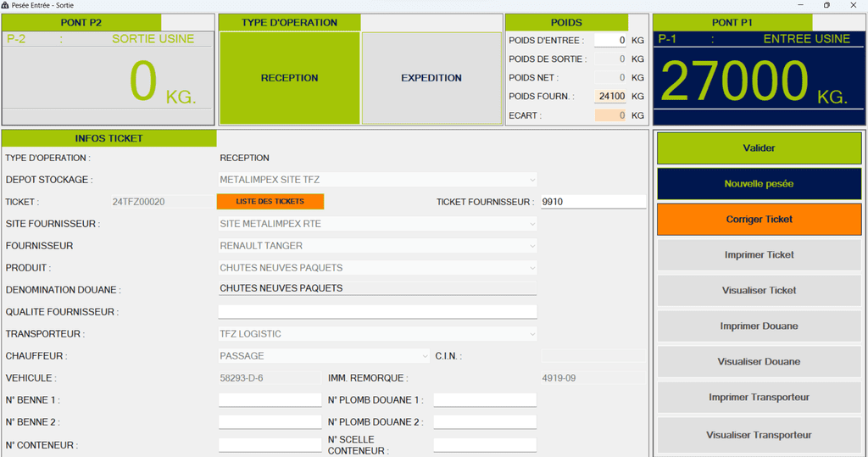Select the RECEPTION operation type
868x457 pixels.
tap(290, 78)
